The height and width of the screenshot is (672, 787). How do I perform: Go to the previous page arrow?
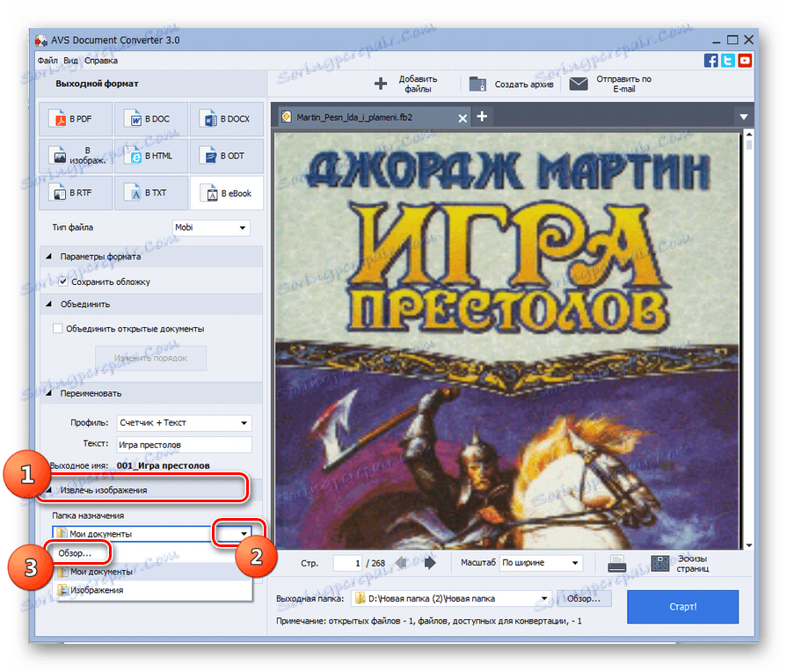pos(401,563)
